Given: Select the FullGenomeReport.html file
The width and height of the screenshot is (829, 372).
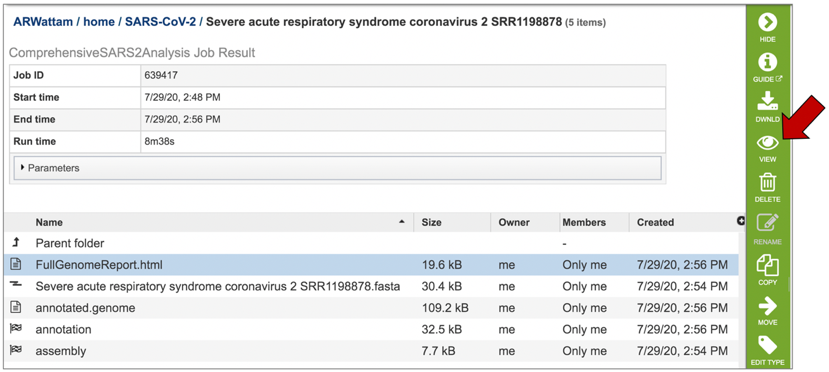Looking at the screenshot, I should pyautogui.click(x=371, y=265).
